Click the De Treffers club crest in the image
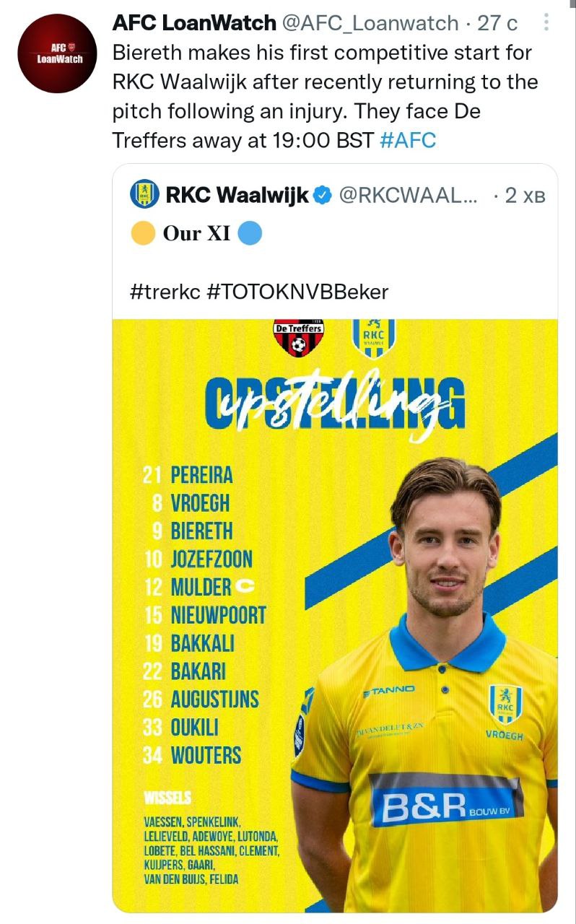This screenshot has width=576, height=924. (x=298, y=338)
